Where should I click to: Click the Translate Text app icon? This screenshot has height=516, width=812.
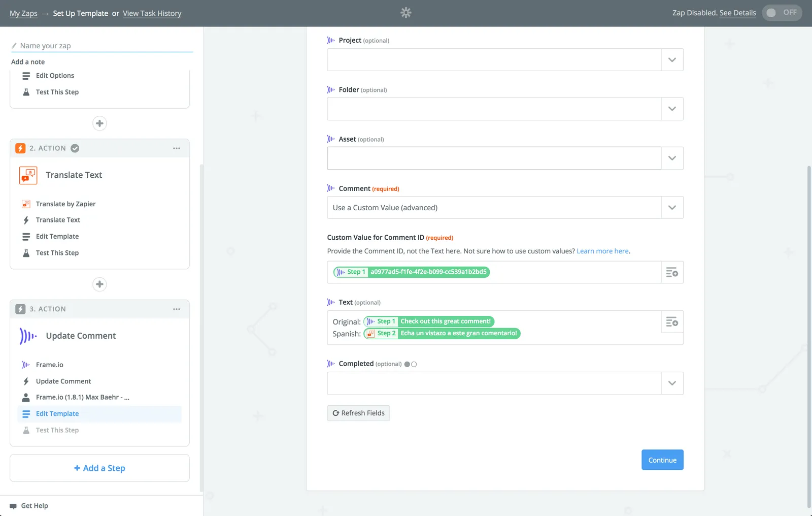tap(28, 175)
